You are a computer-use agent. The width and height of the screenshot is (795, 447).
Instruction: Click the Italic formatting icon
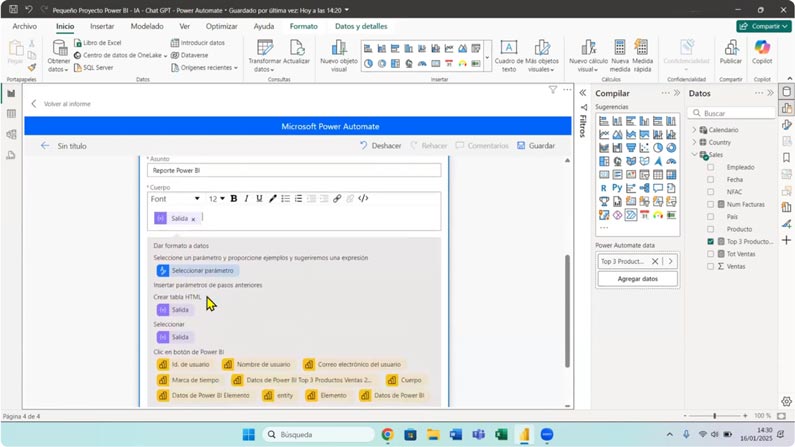pos(247,199)
